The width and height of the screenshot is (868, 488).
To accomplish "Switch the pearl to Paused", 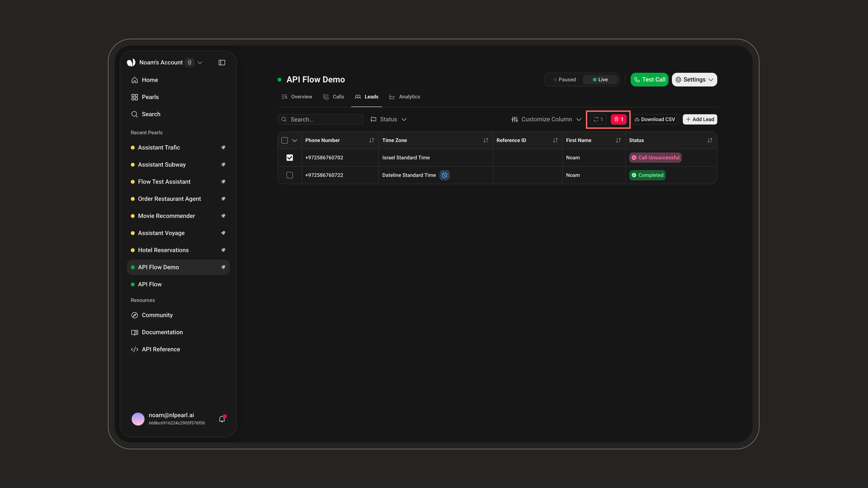I will pos(565,80).
